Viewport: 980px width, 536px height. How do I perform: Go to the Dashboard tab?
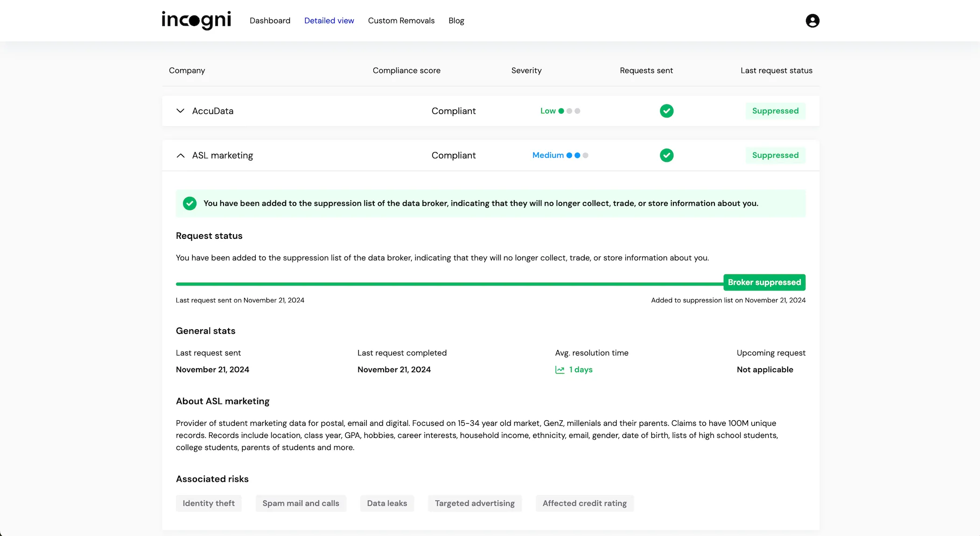click(270, 21)
